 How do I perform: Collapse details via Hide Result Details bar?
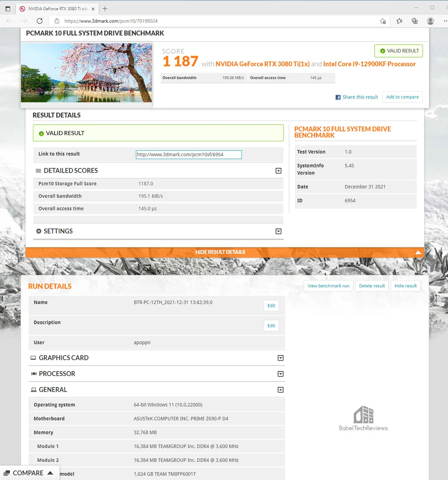pos(225,252)
